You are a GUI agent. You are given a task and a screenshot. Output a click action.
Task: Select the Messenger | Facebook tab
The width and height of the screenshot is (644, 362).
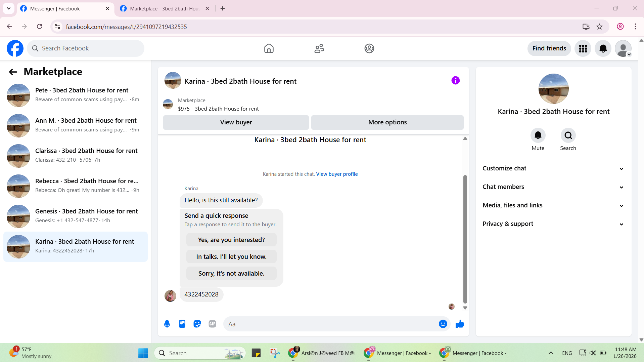[x=65, y=8]
